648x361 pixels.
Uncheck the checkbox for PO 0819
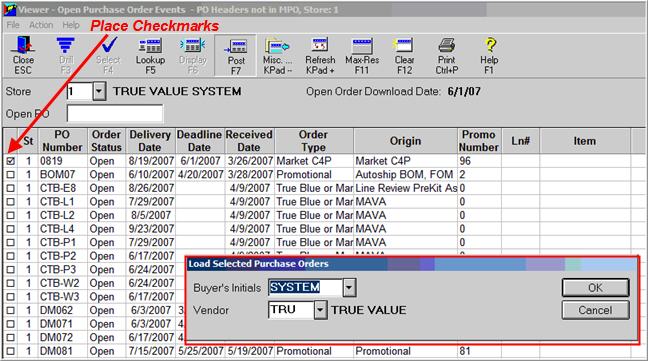(x=10, y=161)
